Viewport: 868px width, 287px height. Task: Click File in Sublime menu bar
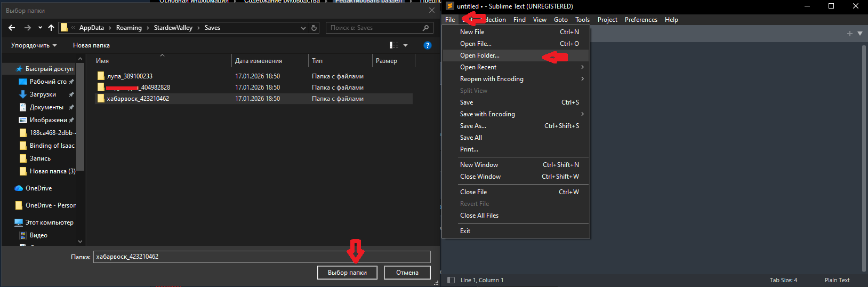[x=450, y=20]
